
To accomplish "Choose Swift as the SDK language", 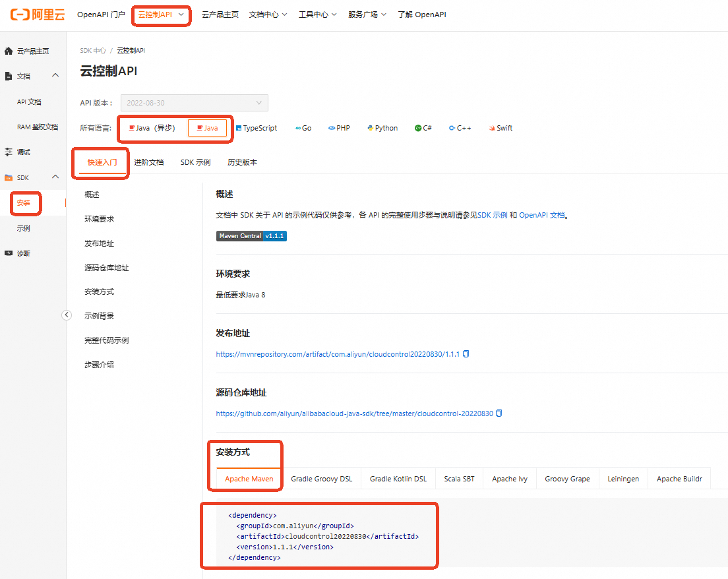I will tap(501, 128).
